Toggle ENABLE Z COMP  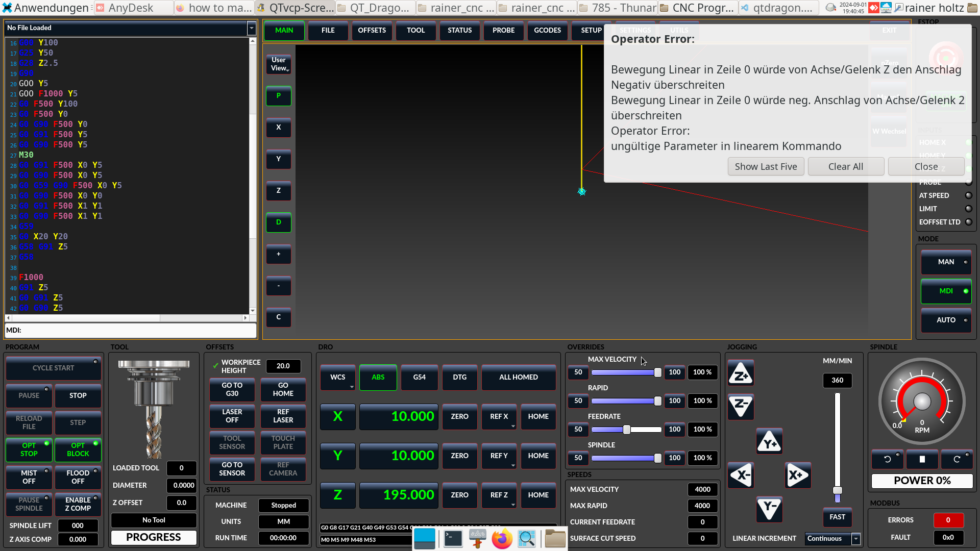pos(78,505)
